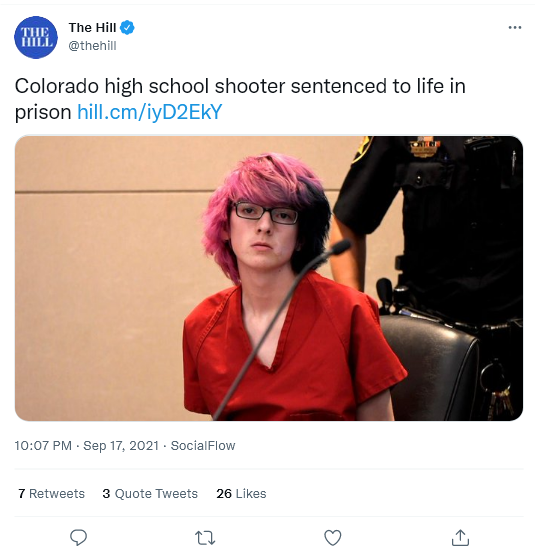The width and height of the screenshot is (535, 551).
Task: Select the bold number 7 retweet count
Action: click(21, 493)
